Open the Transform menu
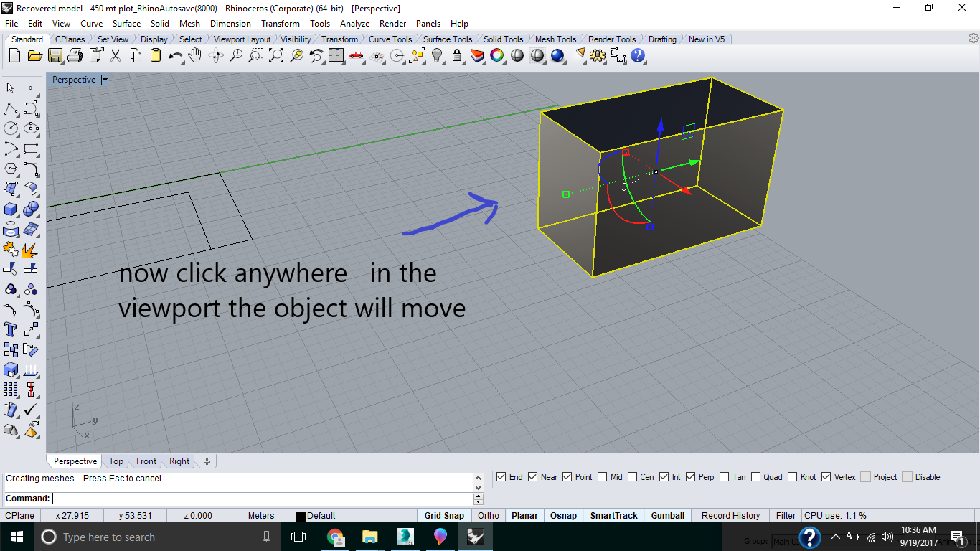 (x=280, y=24)
